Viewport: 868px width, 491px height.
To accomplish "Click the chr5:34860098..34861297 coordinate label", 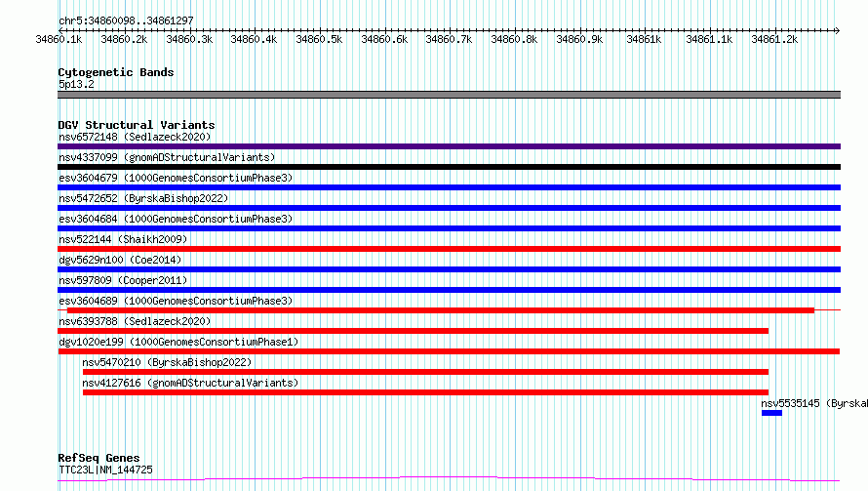I will tap(126, 20).
